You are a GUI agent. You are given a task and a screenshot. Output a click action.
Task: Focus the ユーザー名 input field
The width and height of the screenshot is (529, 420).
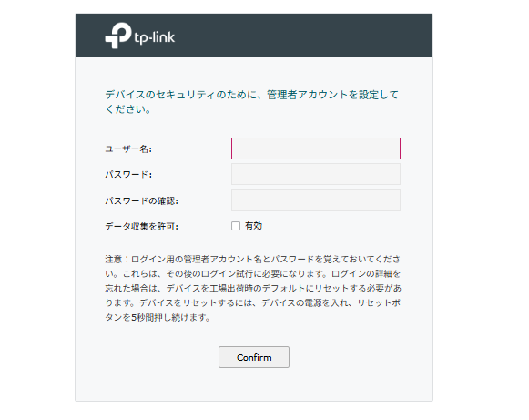[x=316, y=149]
